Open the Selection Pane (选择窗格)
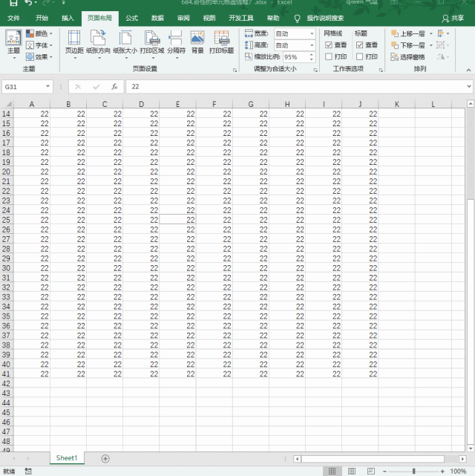The width and height of the screenshot is (475, 476). tap(407, 56)
